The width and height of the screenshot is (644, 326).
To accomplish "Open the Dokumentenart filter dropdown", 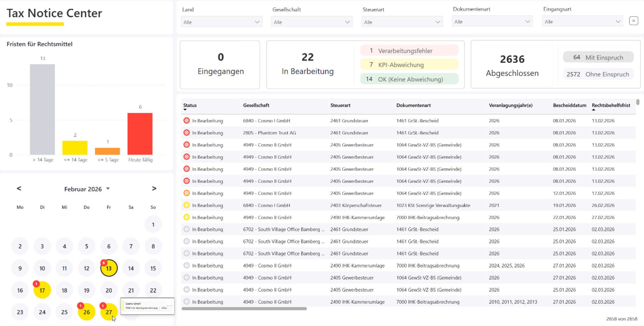I will pos(492,22).
